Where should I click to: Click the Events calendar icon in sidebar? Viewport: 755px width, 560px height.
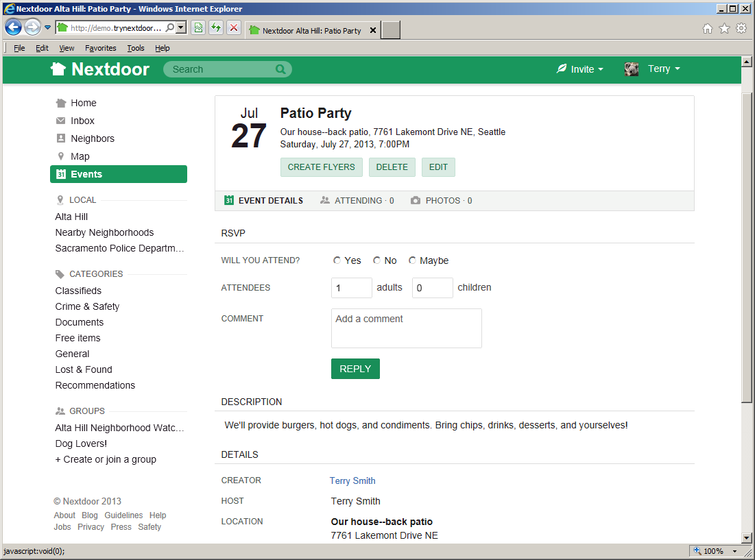[60, 174]
